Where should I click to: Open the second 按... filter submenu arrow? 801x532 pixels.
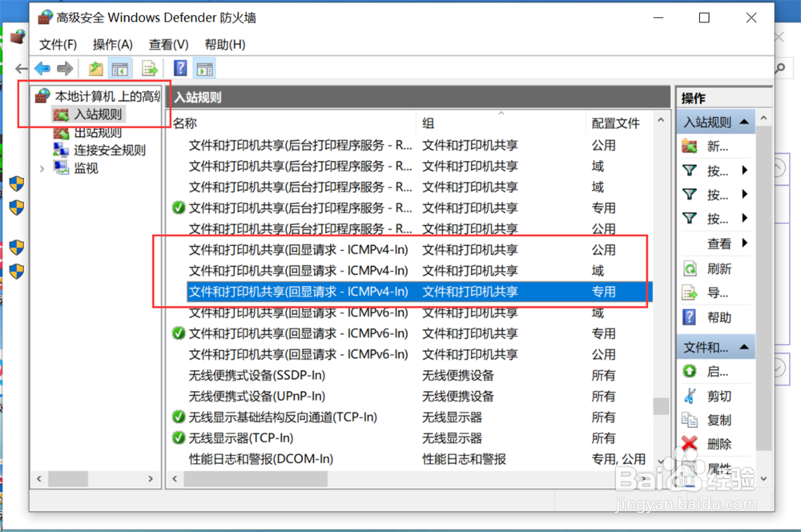coord(745,194)
